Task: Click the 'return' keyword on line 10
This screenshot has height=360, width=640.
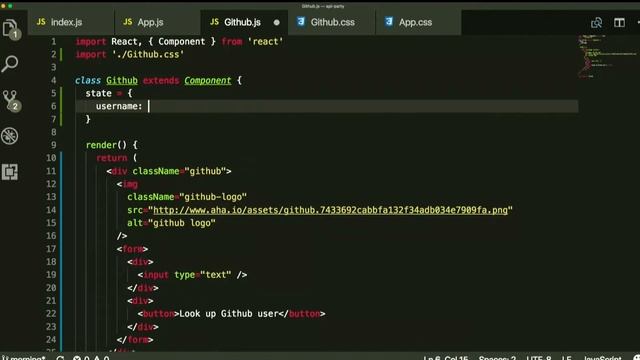Action: coord(111,158)
